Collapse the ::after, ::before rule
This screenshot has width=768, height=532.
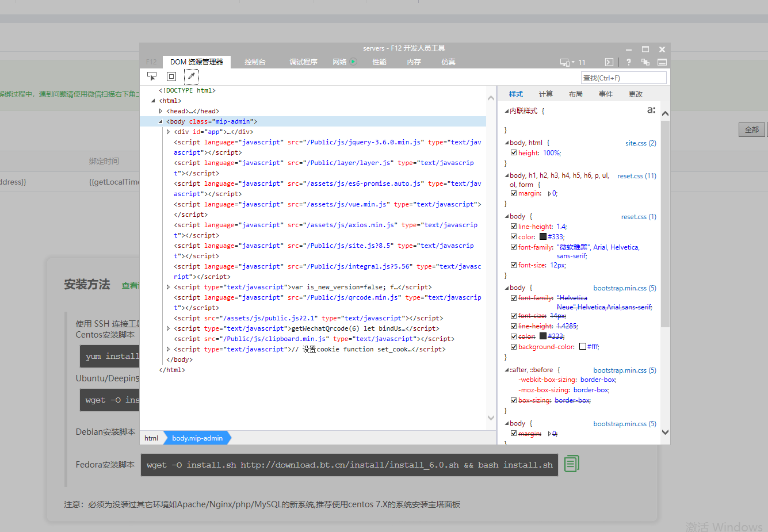[x=507, y=370]
